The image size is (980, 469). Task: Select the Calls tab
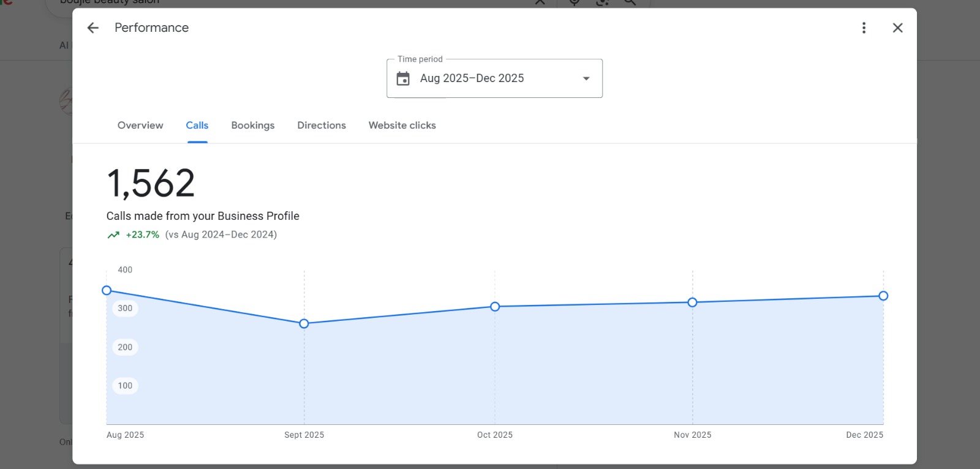(x=197, y=126)
